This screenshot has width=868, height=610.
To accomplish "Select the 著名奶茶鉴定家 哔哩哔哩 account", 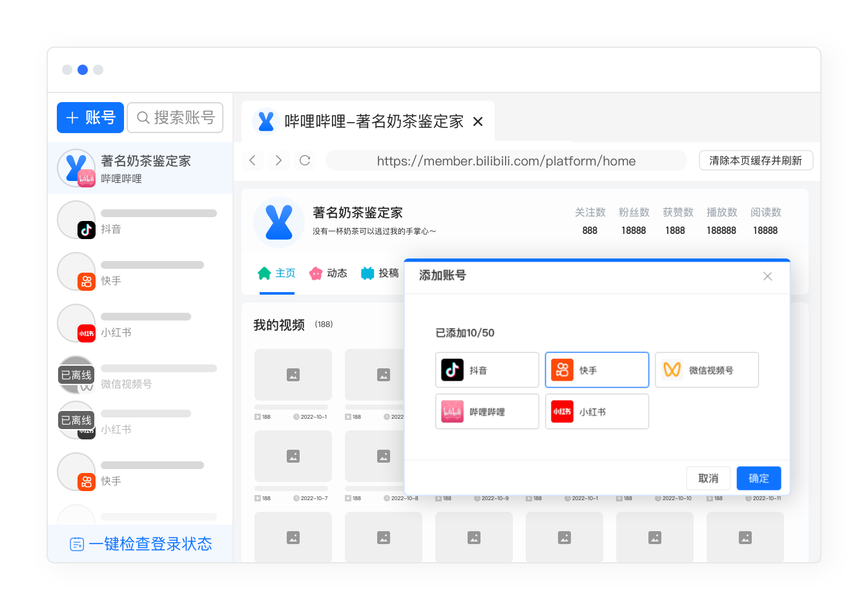I will click(x=140, y=168).
